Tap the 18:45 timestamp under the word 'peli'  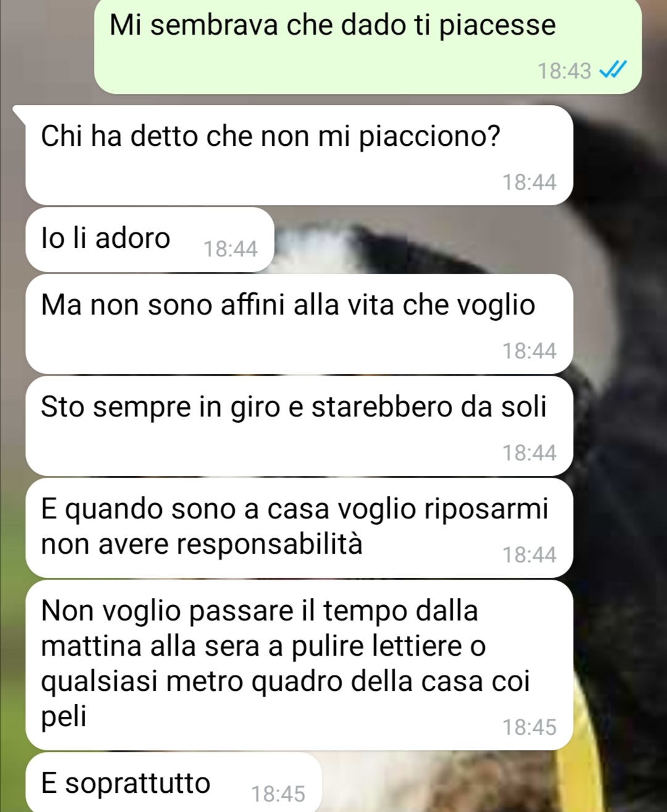pos(529,727)
